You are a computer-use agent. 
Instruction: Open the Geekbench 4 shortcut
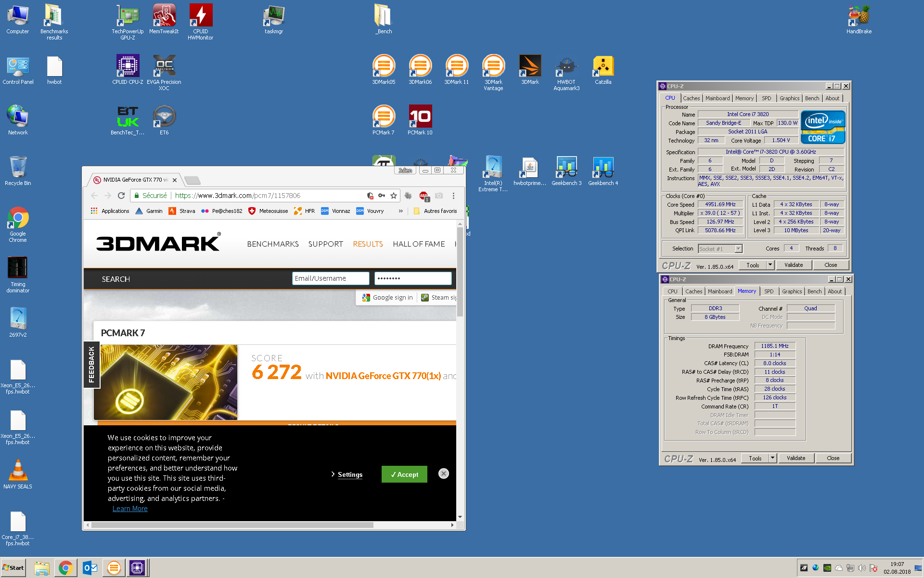coord(603,171)
